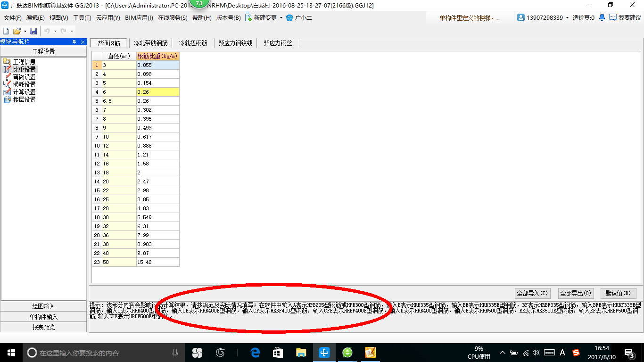Screen dimensions: 644x362
Task: Open the 云应用(Y) menu
Action: [108, 18]
